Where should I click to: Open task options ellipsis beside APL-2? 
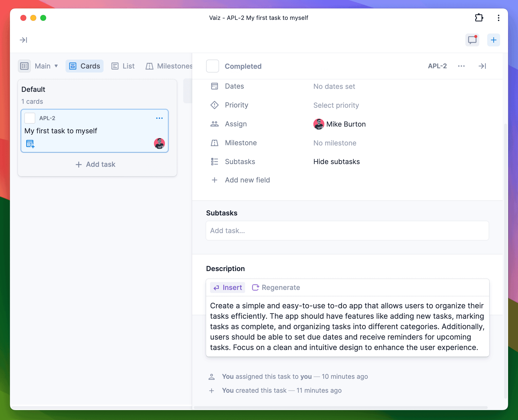[x=461, y=66]
